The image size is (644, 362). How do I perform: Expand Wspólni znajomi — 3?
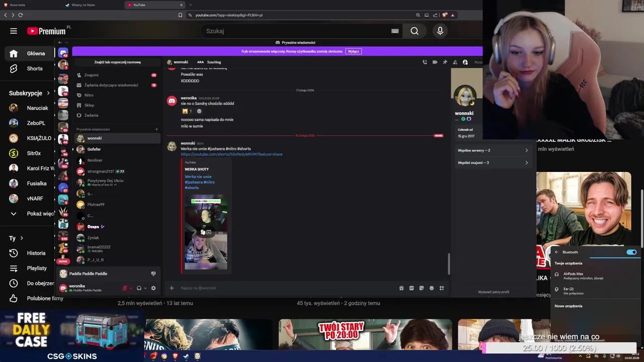click(x=493, y=162)
